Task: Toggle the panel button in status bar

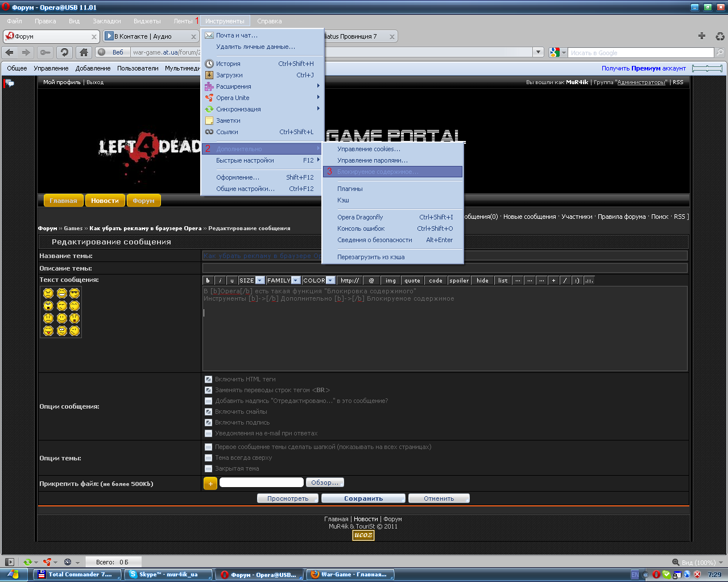Action: (9, 562)
